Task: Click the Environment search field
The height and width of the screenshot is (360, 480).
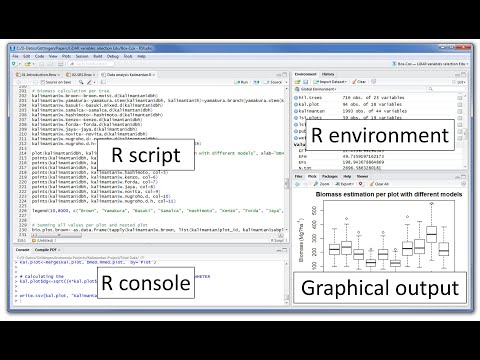Action: 445,89
